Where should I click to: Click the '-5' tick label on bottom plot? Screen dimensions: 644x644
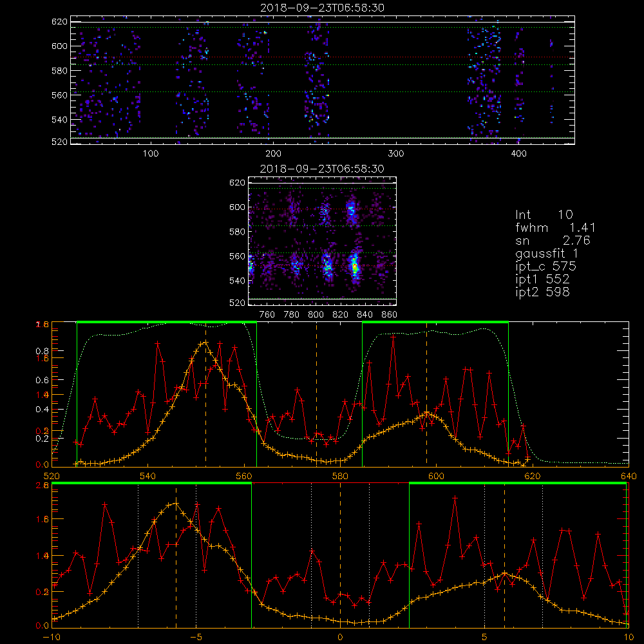click(196, 637)
